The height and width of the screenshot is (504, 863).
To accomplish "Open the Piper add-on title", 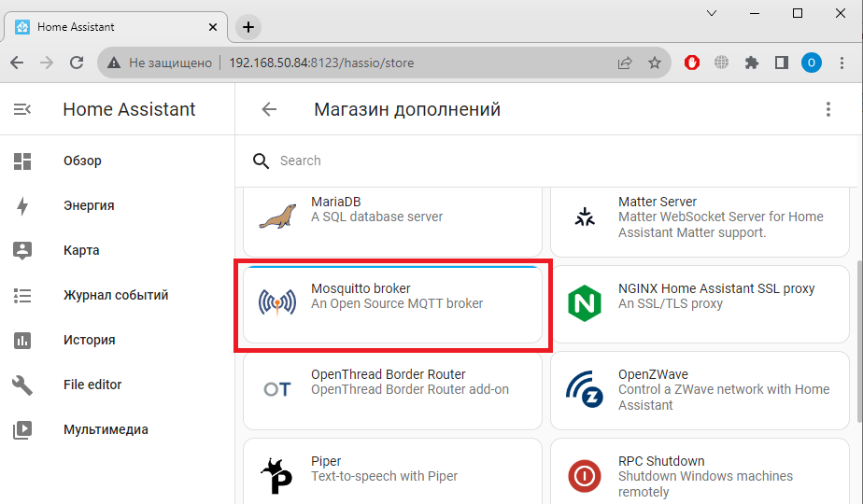I will tap(326, 461).
